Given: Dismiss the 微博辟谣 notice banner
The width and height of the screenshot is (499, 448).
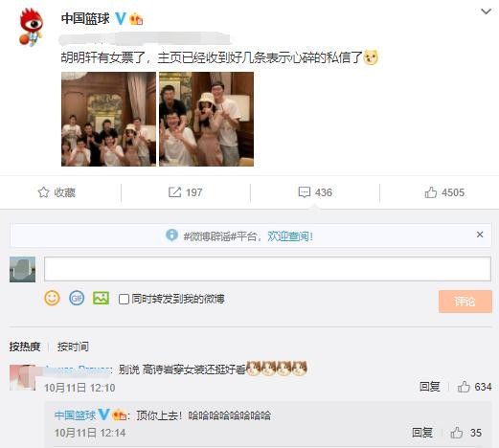Looking at the screenshot, I should pyautogui.click(x=480, y=235).
